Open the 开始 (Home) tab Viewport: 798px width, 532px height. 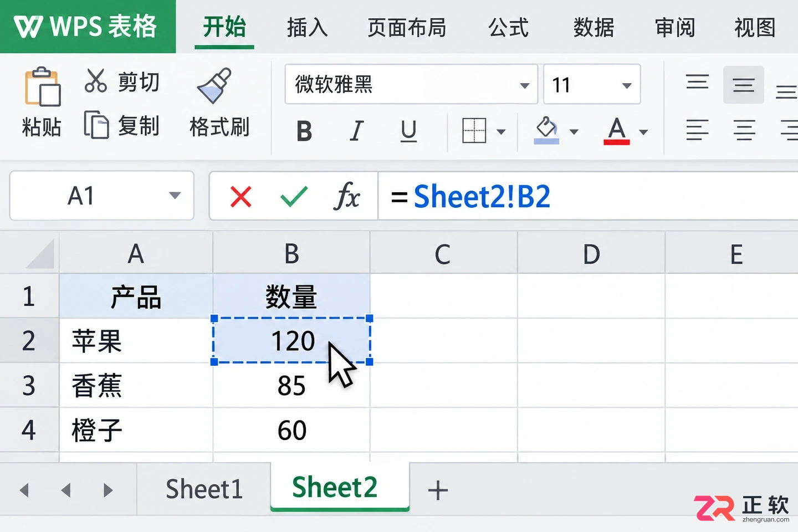pyautogui.click(x=224, y=28)
